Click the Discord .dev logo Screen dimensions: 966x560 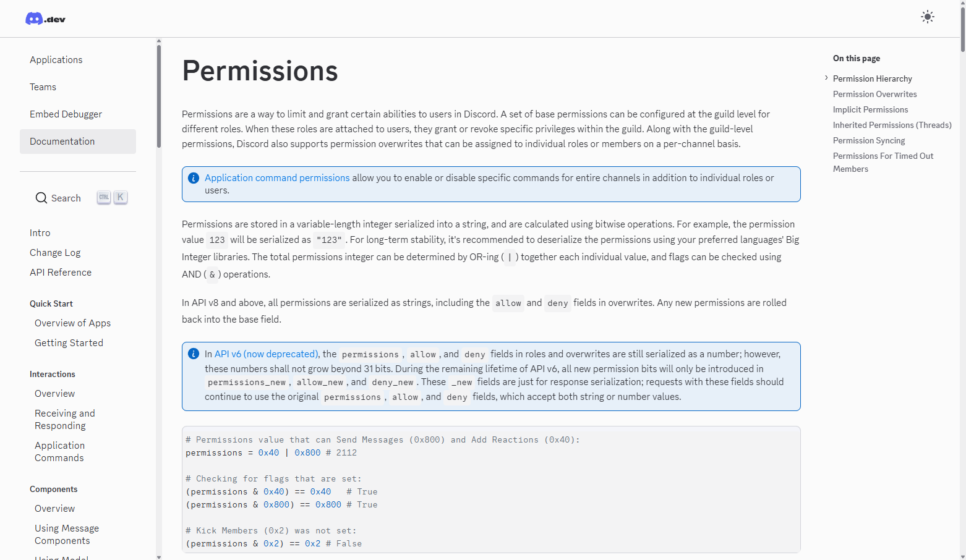point(45,17)
